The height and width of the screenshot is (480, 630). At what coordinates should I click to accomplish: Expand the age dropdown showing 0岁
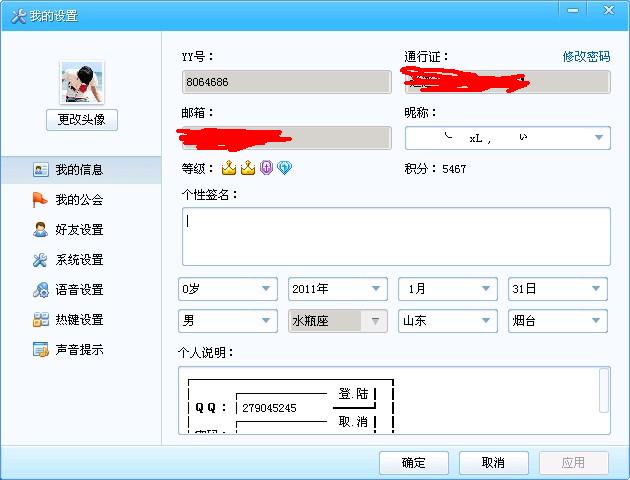click(228, 289)
